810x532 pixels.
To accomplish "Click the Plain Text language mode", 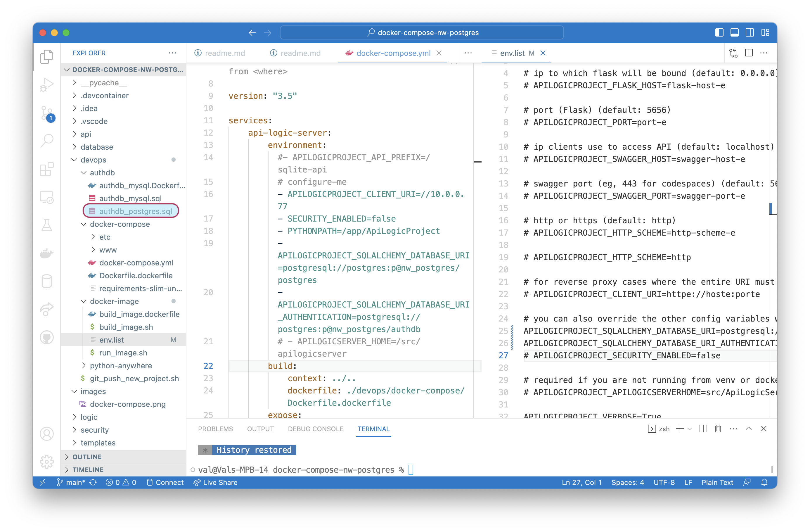I will (717, 482).
